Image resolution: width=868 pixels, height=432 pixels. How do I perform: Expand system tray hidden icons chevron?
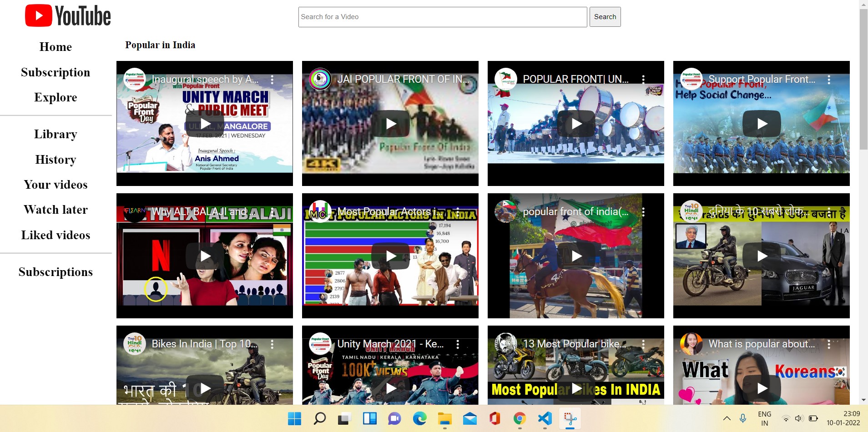[x=727, y=418]
